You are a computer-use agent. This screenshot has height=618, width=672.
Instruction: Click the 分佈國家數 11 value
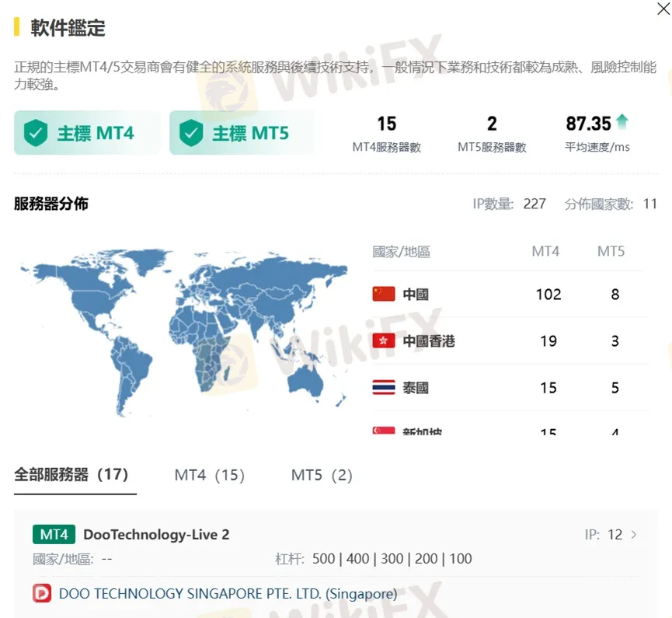pos(650,204)
